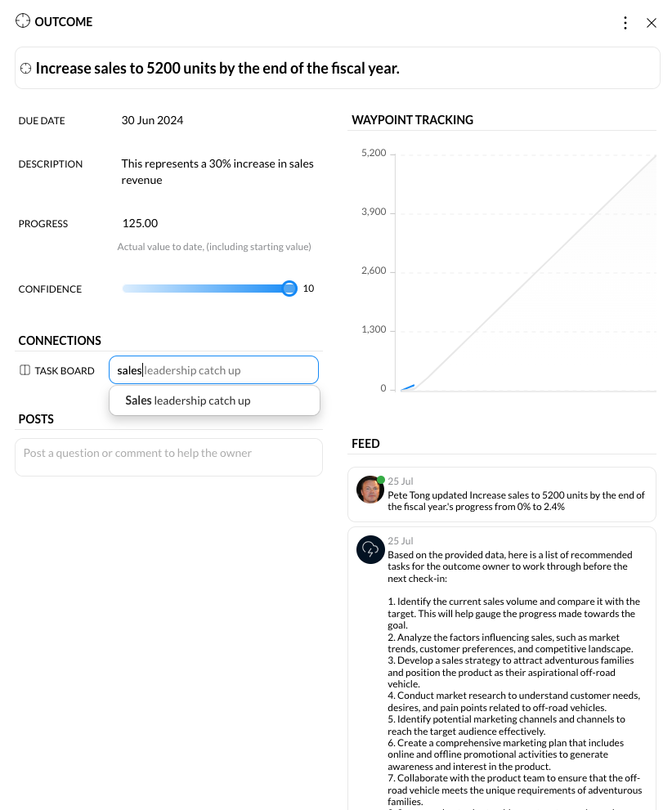Click the '5,200' axis label on the chart
Image resolution: width=672 pixels, height=810 pixels.
pyautogui.click(x=374, y=153)
